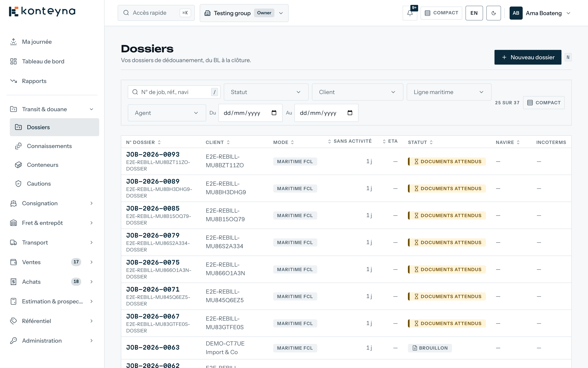Click the Achats receipt icon
588x368 pixels.
pyautogui.click(x=13, y=282)
